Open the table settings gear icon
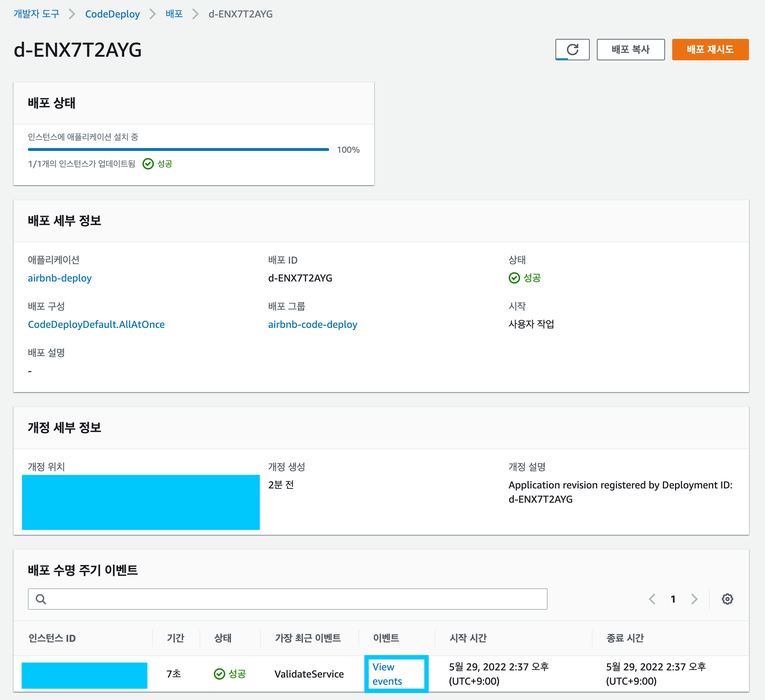Screen dimensions: 765x700 (x=727, y=599)
